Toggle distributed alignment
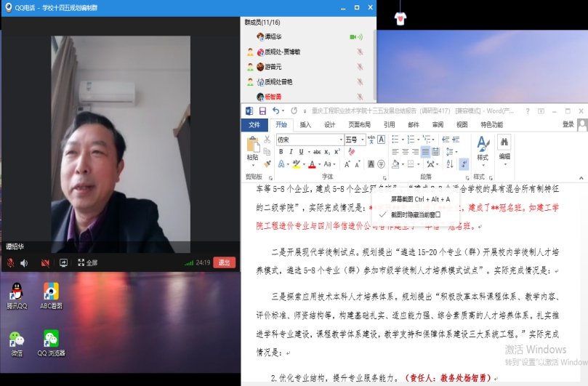Screen dimensions: 588x386 tap(435, 152)
